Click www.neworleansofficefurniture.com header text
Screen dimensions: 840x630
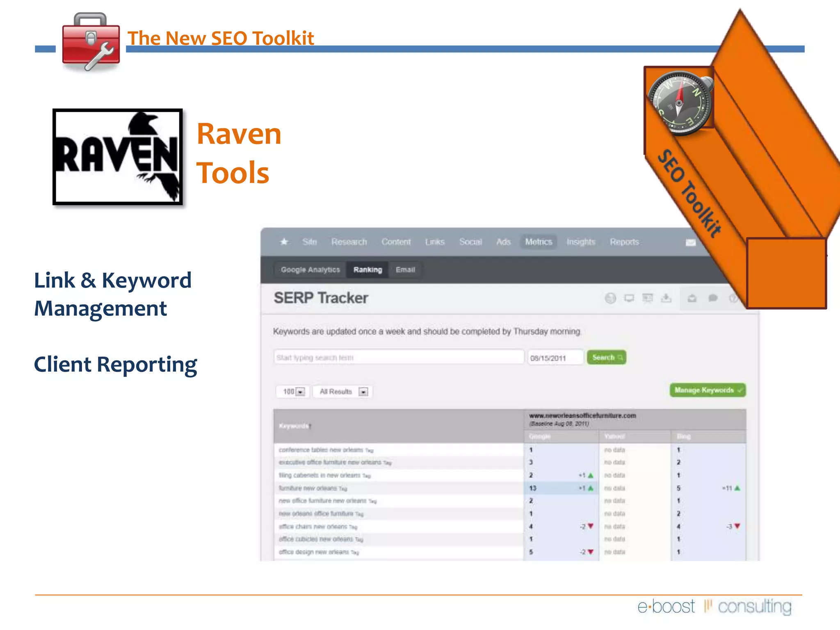tap(582, 416)
